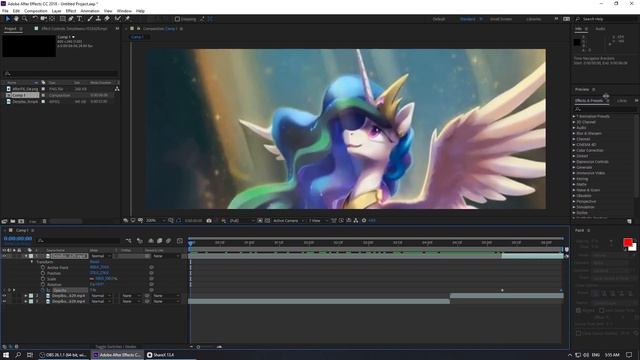The width and height of the screenshot is (640, 360).
Task: Click the timeline current time display
Action: 18,238
